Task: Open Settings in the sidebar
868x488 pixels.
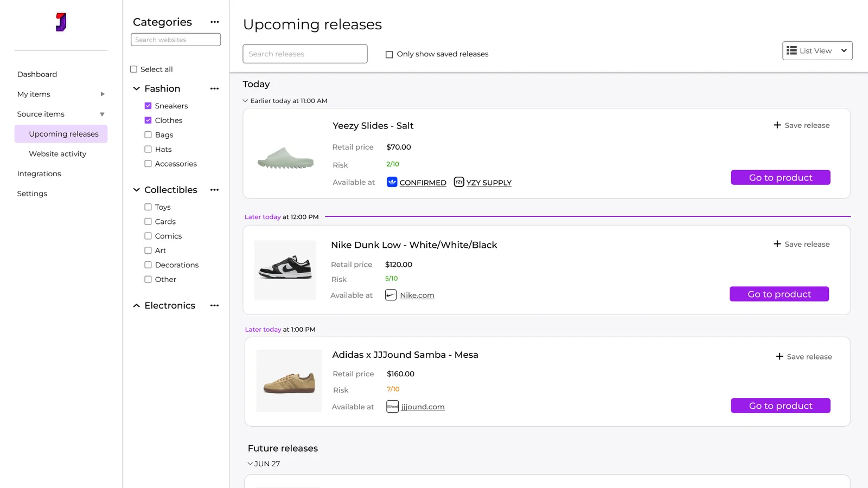Action: [32, 194]
